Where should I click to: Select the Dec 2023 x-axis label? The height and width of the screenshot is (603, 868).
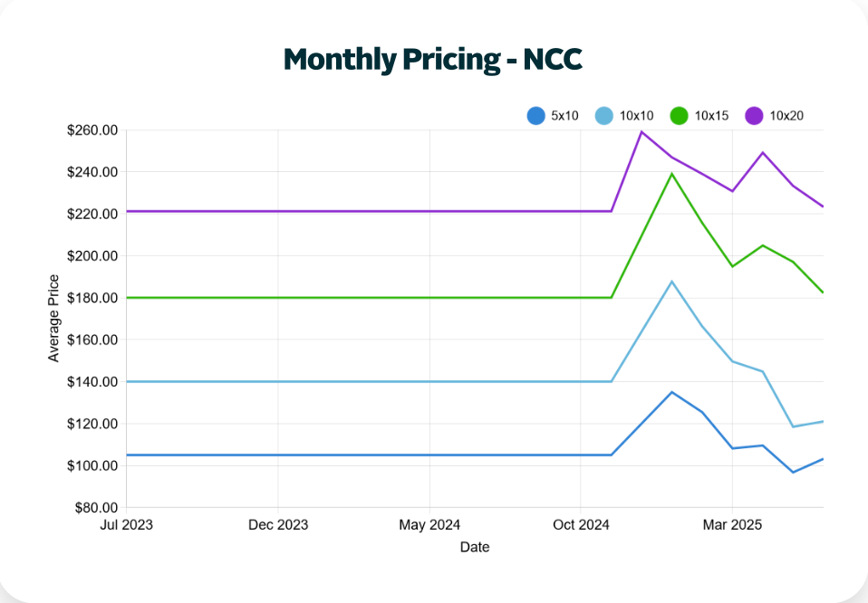click(278, 525)
